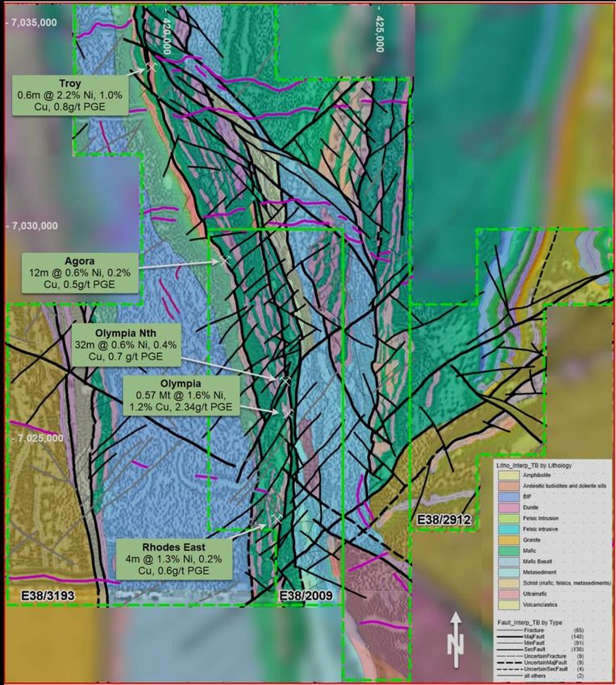Click the Troy prospect mine symbol
This screenshot has height=685, width=616.
click(x=151, y=68)
